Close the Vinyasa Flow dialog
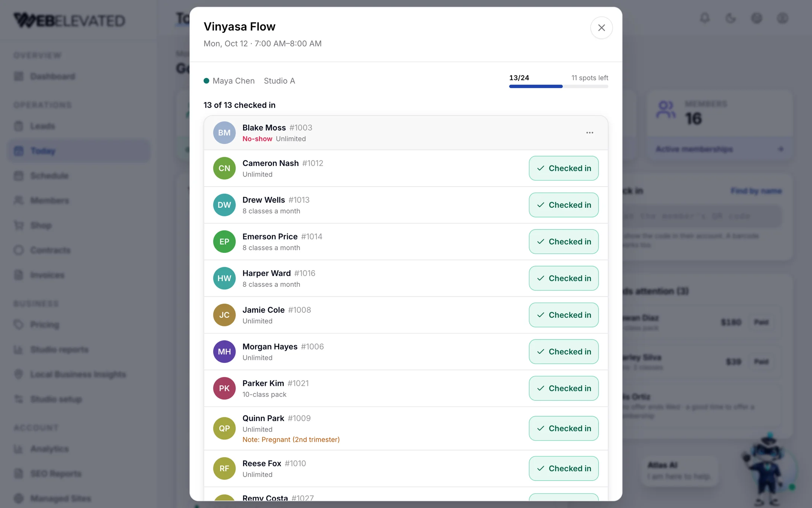 point(601,28)
